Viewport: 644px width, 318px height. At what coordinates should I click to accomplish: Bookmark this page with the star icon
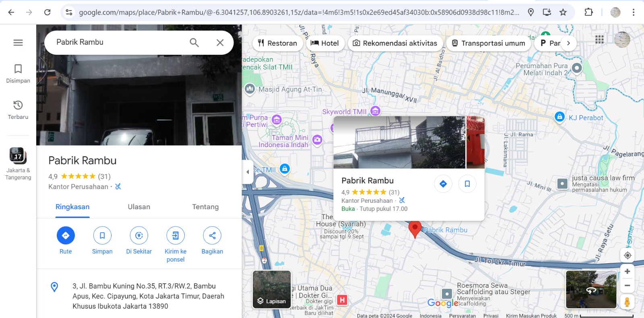coord(563,12)
